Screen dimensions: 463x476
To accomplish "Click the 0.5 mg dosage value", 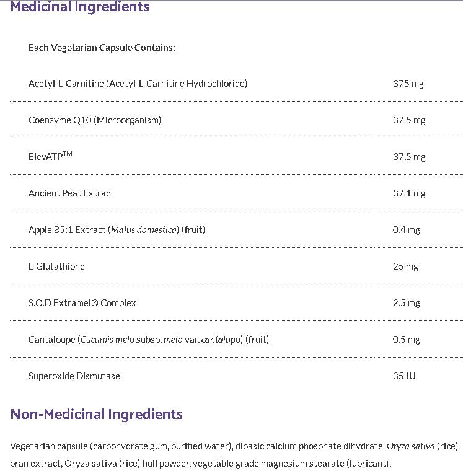I will coord(406,340).
